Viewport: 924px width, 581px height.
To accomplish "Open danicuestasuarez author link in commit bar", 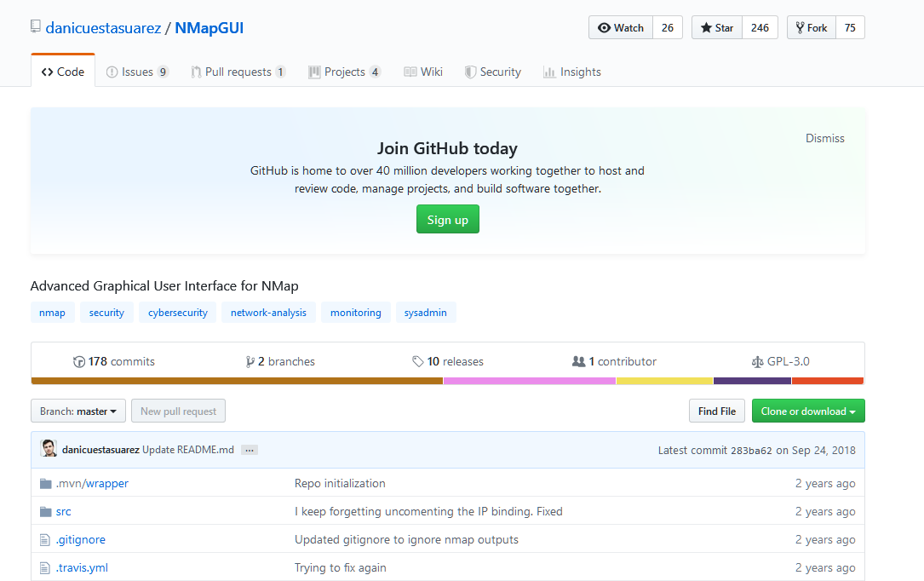I will (x=100, y=450).
